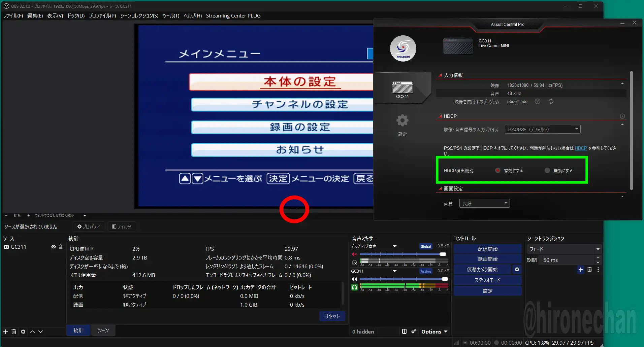Switch to シーン dock tab
The width and height of the screenshot is (644, 347).
(x=103, y=330)
